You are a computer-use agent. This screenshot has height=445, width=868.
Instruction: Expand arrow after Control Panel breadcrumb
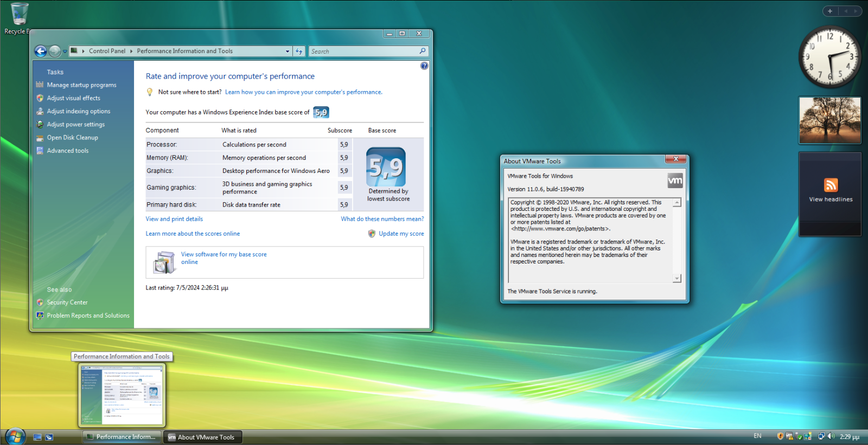(x=131, y=51)
